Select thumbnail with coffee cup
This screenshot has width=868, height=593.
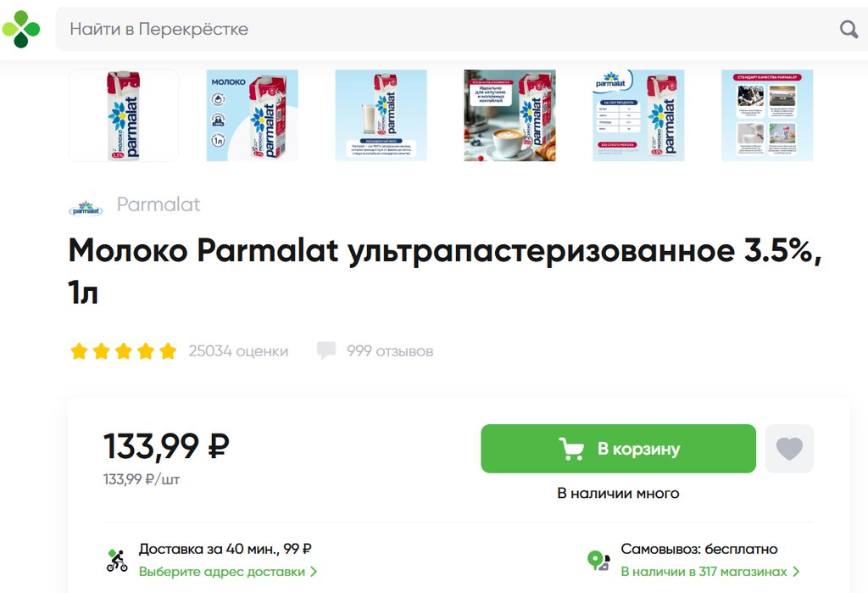point(510,115)
